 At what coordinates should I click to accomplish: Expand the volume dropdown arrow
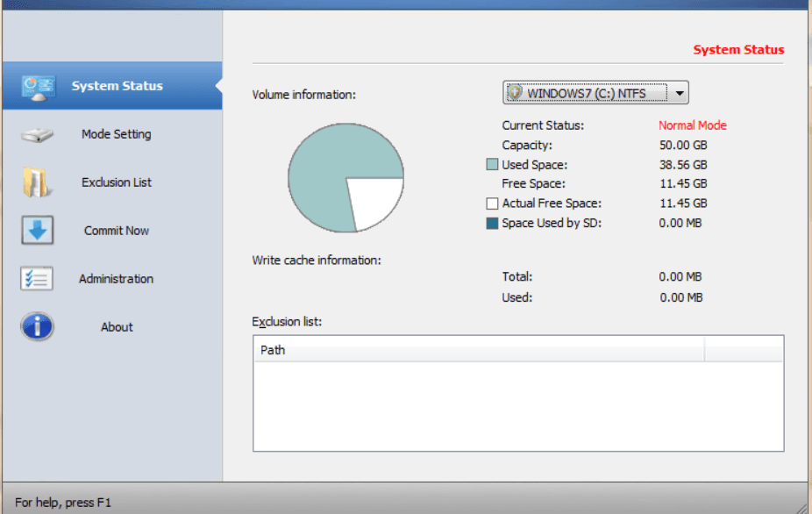(680, 93)
